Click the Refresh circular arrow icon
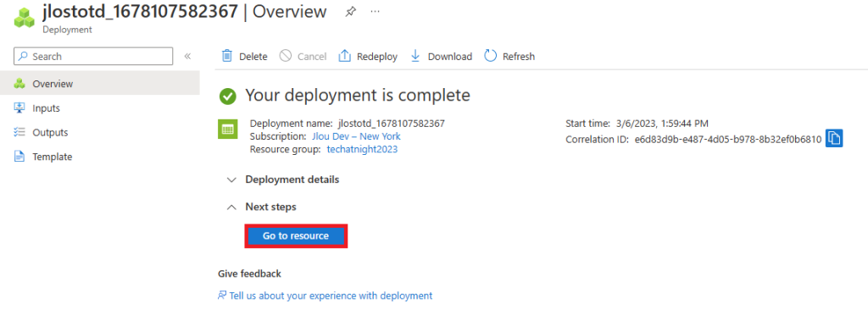 491,56
